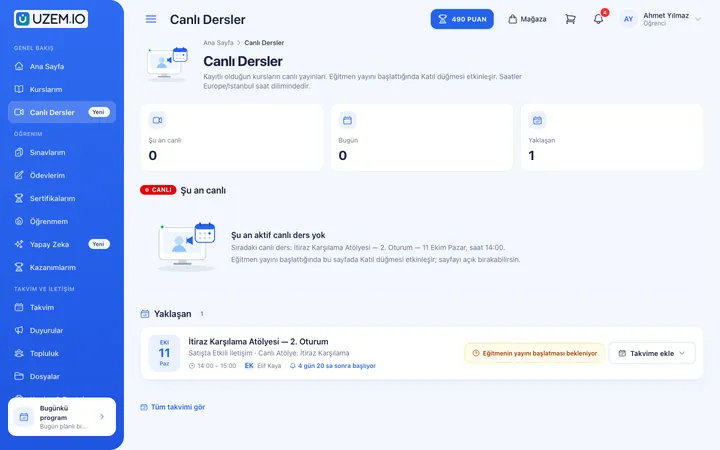Open Sınavlarım in sidebar
The height and width of the screenshot is (450, 720).
click(62, 152)
